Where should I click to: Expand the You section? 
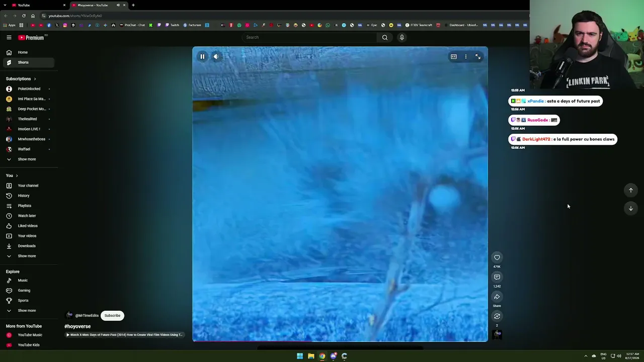(x=12, y=175)
